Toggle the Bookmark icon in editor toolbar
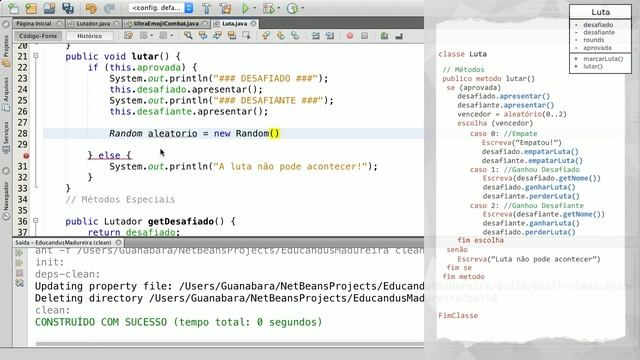The image size is (640, 360). tap(295, 36)
